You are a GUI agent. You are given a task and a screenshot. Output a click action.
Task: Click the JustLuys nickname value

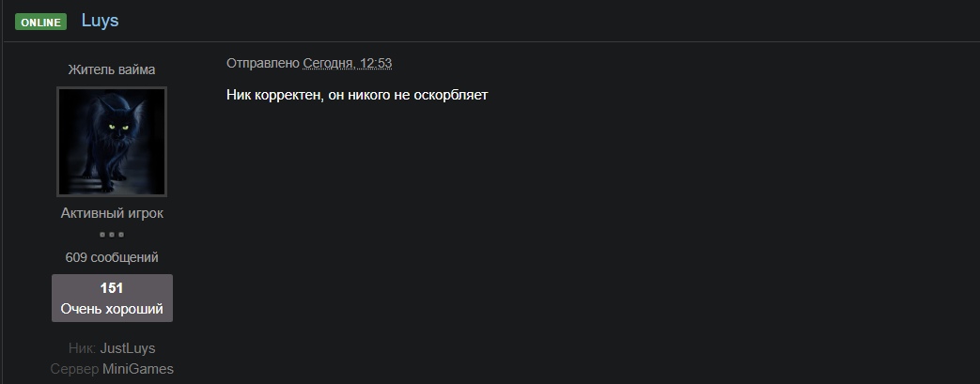point(128,348)
